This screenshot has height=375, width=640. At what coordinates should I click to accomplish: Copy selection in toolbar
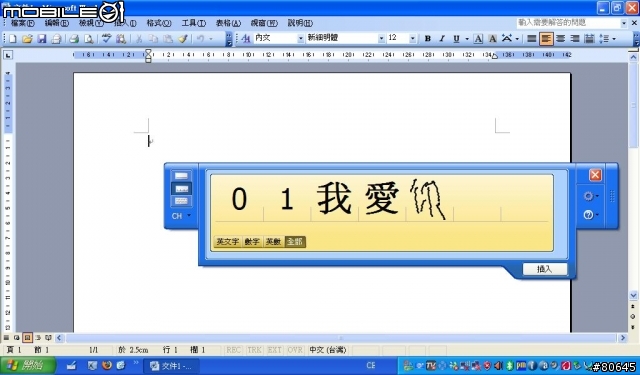click(x=153, y=39)
